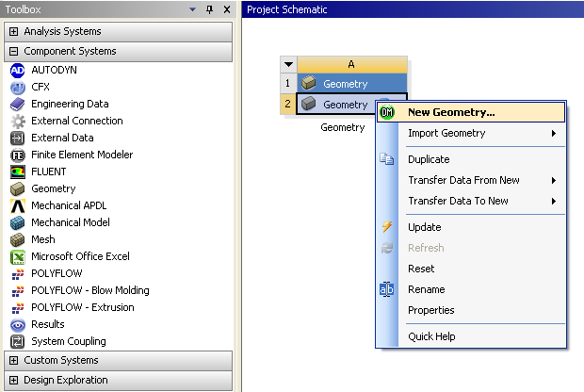Choose New Geometry... from context menu

point(471,112)
